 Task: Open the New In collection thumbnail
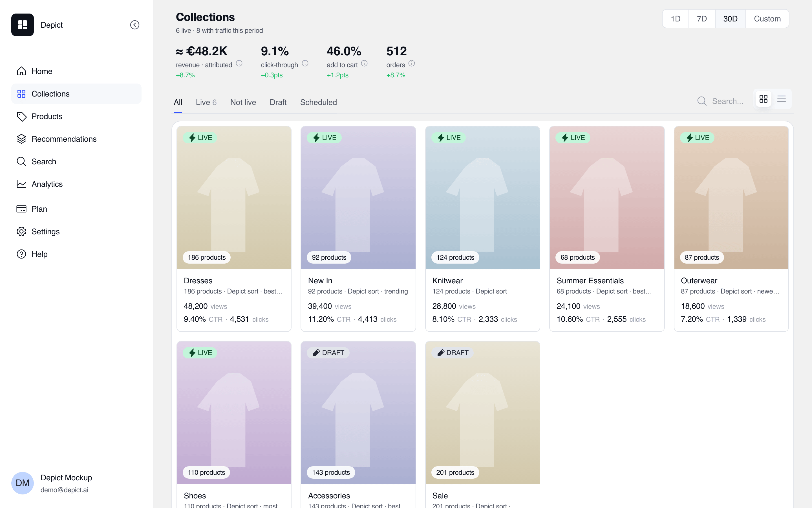point(358,198)
